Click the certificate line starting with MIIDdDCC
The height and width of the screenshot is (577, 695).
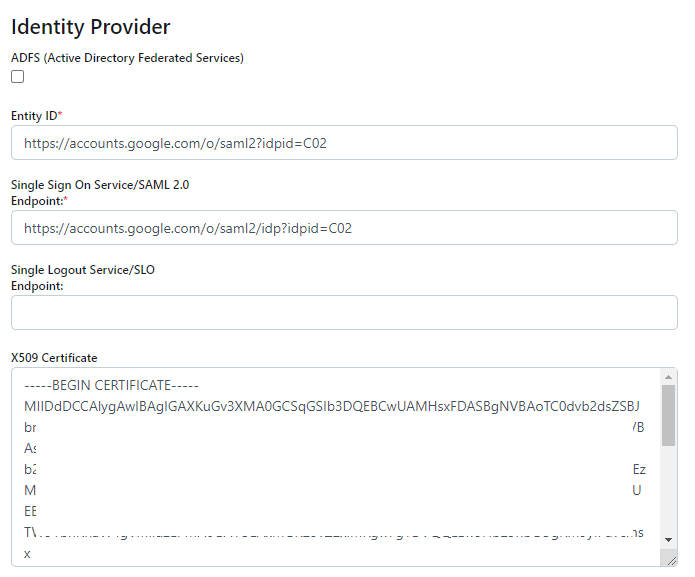(332, 406)
